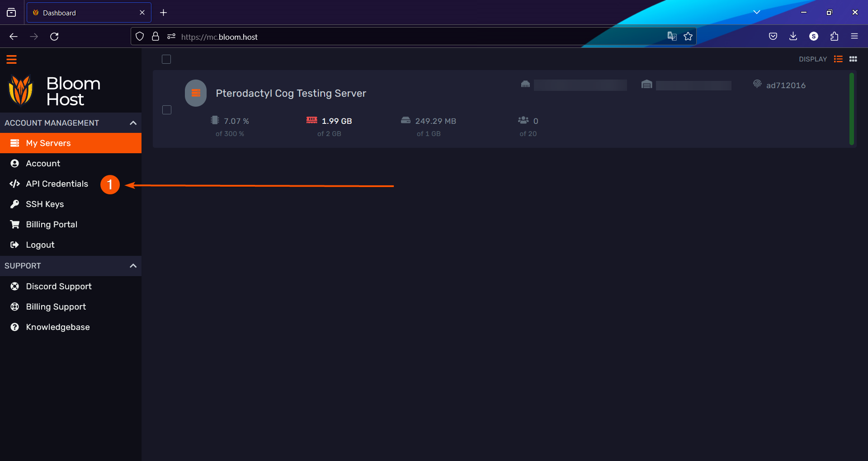
Task: Click the Knowledgebase question mark icon
Action: (14, 327)
